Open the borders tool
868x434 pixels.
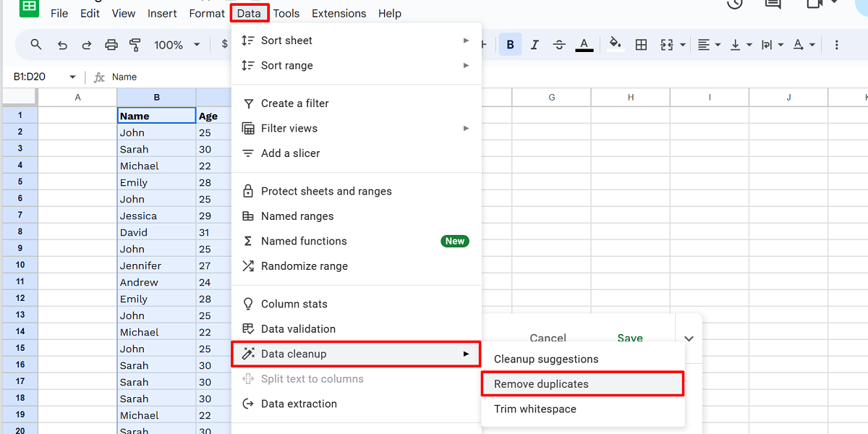[641, 44]
